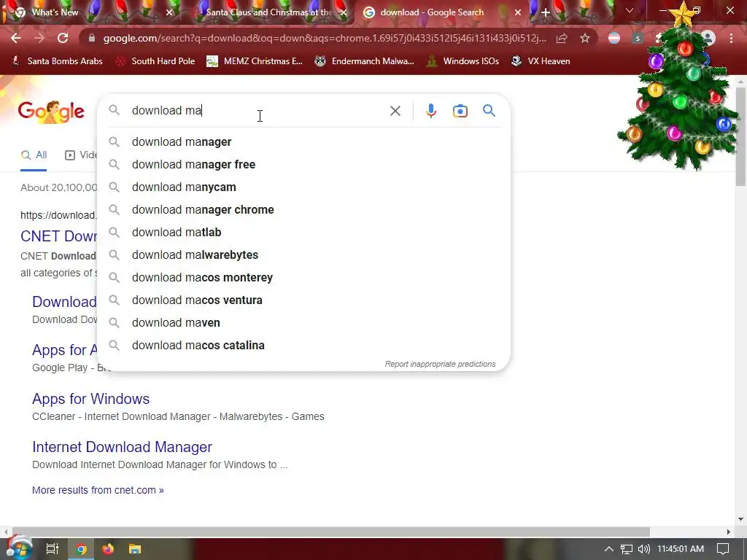Open Windows ISOs bookmark
Image resolution: width=747 pixels, height=560 pixels.
[x=462, y=61]
